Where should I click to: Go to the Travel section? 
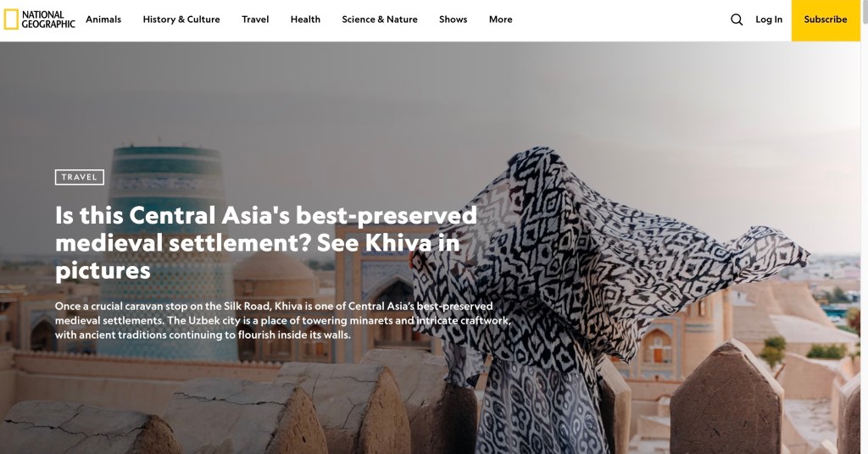tap(255, 19)
